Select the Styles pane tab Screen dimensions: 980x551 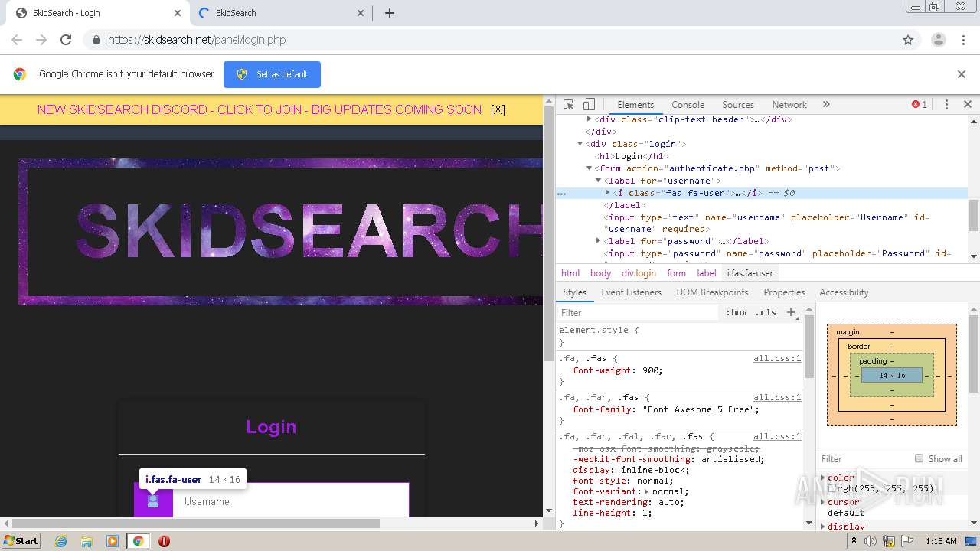coord(574,292)
